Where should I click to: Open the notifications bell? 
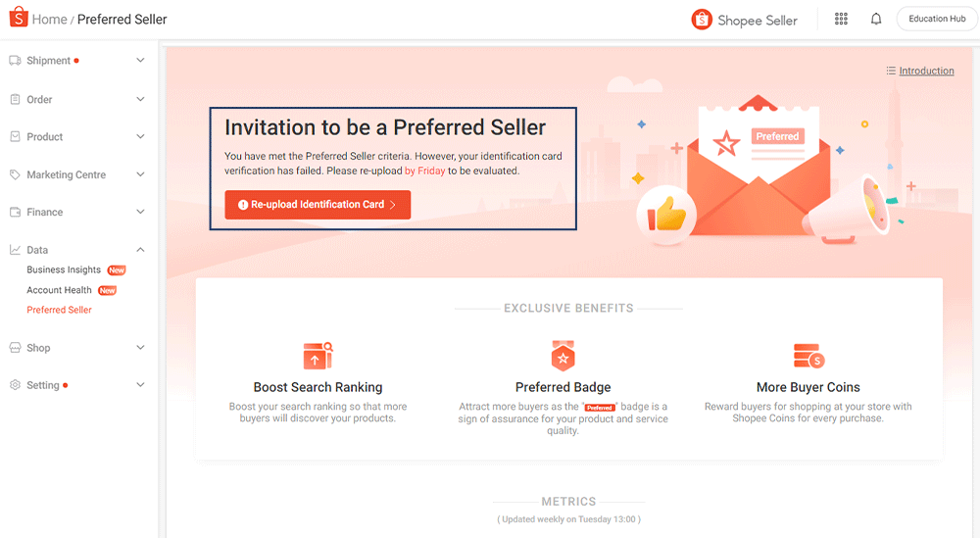coord(876,19)
